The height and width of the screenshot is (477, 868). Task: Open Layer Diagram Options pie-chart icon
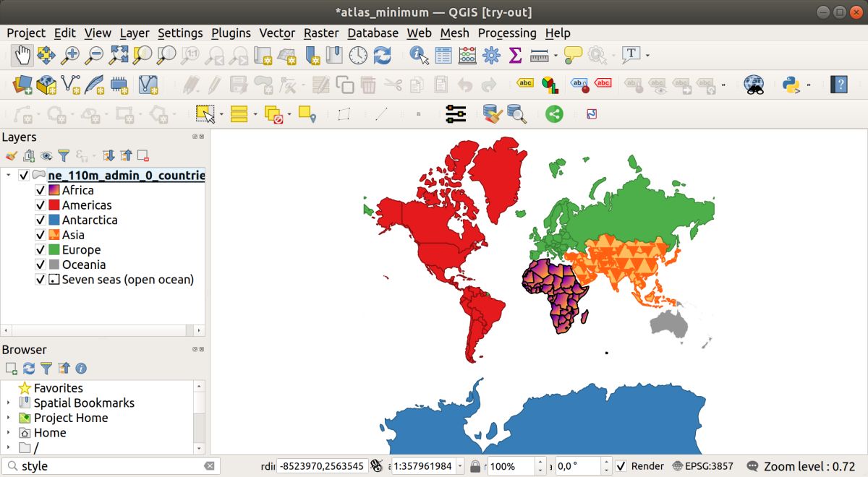tap(550, 85)
